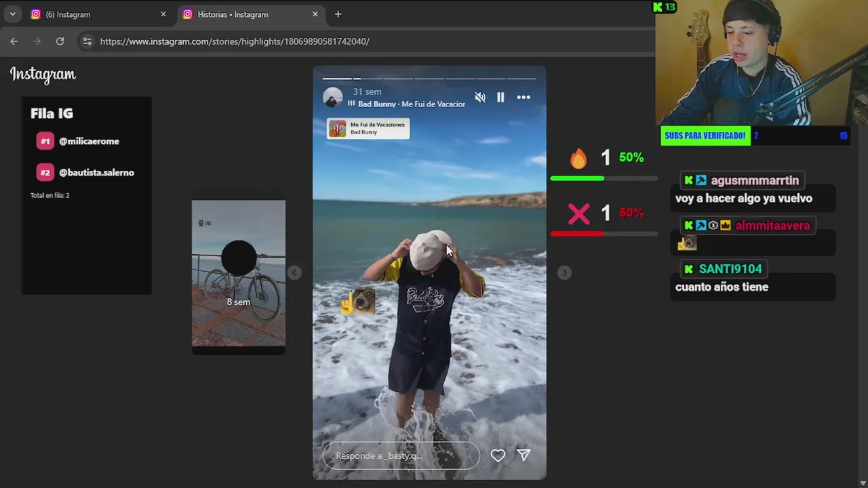Screen dimensions: 868x488
Task: Click the thumbs-up dog sticker on story
Action: pos(359,301)
